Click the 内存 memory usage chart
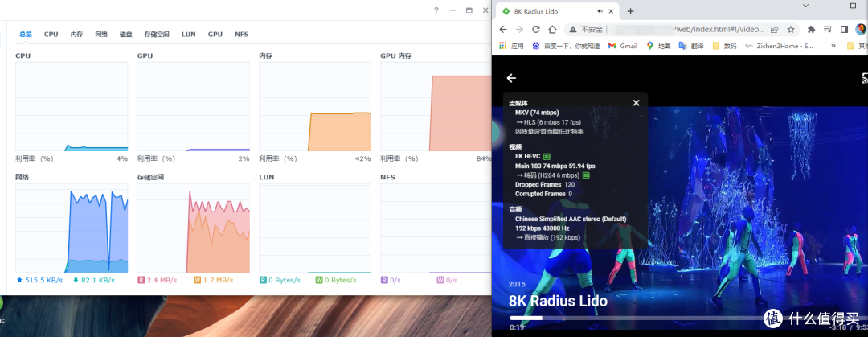 (x=315, y=106)
